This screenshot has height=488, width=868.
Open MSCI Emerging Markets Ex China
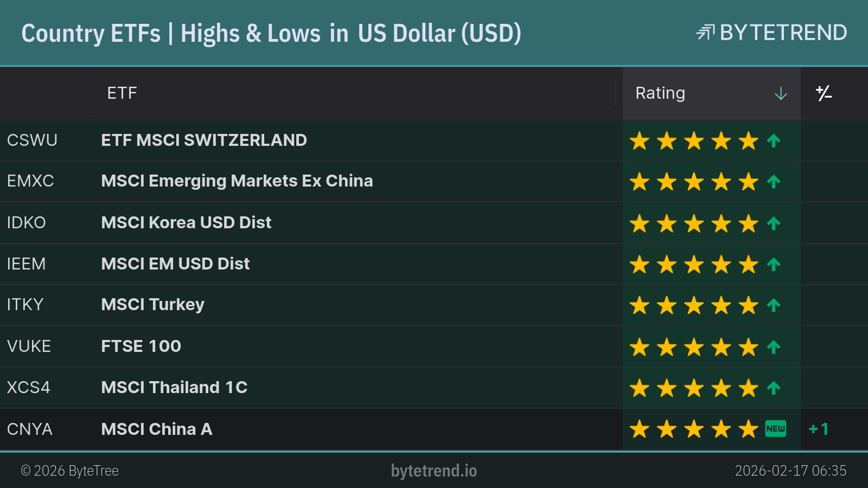tap(237, 181)
